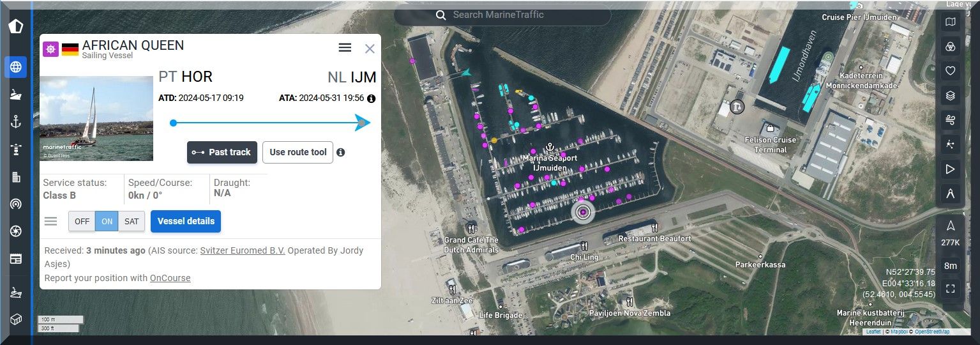Open the Svitzer Euromed B.V. source link
This screenshot has height=345, width=980.
tap(242, 250)
